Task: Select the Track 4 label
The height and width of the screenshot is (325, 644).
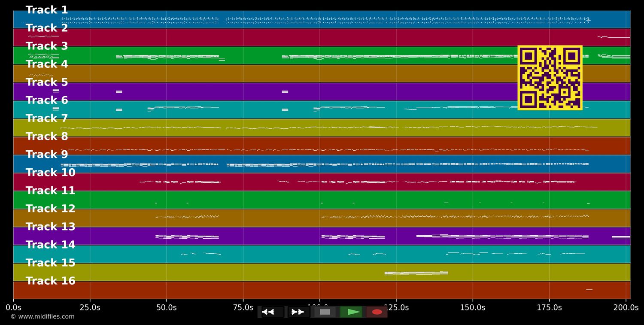Action: click(x=47, y=64)
